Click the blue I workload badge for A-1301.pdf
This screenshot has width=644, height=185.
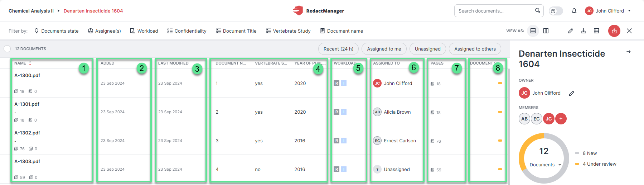click(x=344, y=112)
